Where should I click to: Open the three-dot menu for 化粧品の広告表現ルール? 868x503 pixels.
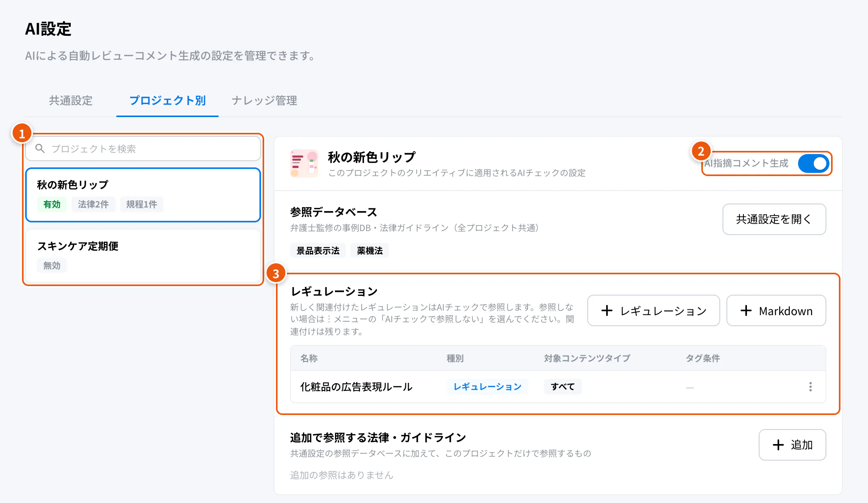pyautogui.click(x=810, y=387)
